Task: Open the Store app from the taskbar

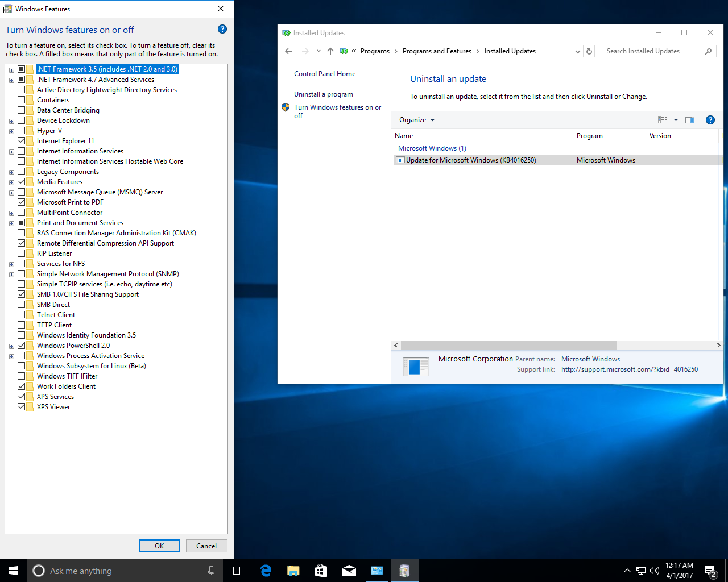Action: click(x=321, y=571)
